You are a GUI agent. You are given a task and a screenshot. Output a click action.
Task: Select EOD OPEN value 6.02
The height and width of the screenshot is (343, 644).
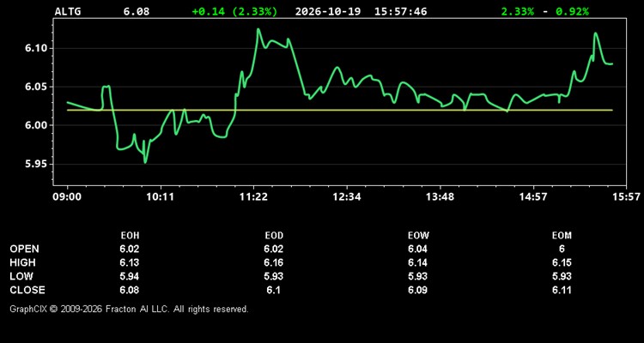274,249
